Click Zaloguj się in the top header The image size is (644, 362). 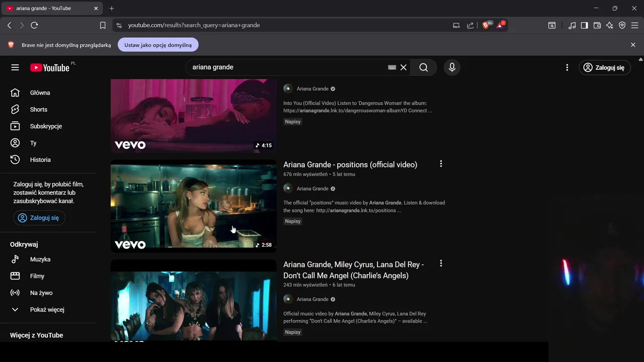[605, 67]
